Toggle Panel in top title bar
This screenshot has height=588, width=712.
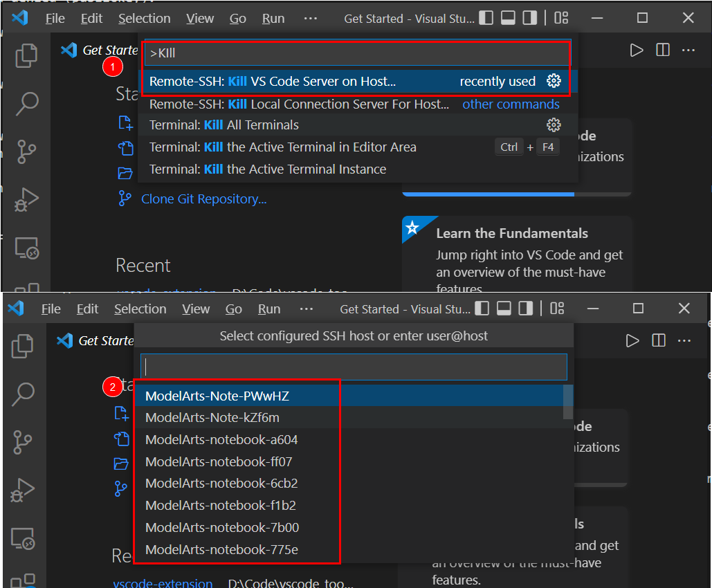tap(508, 18)
